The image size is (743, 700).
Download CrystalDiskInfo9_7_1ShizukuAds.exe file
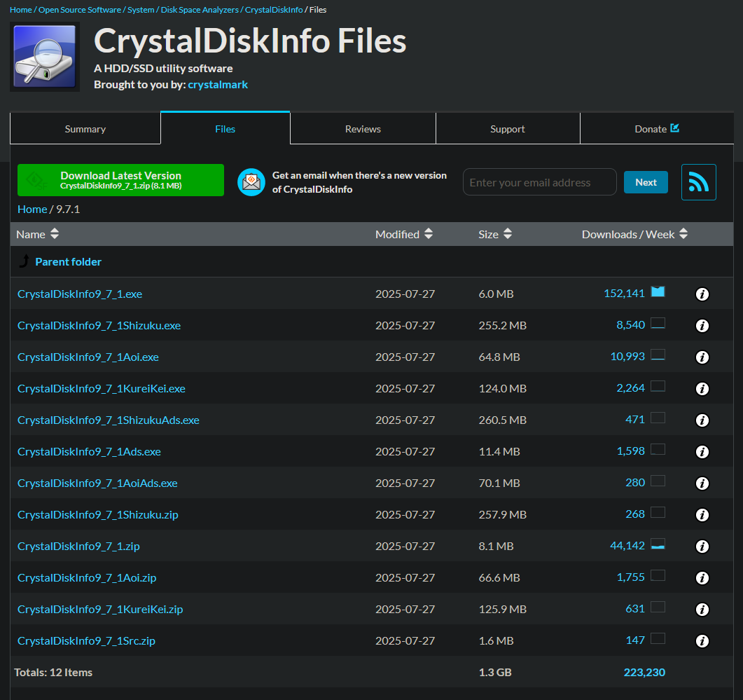pos(109,420)
